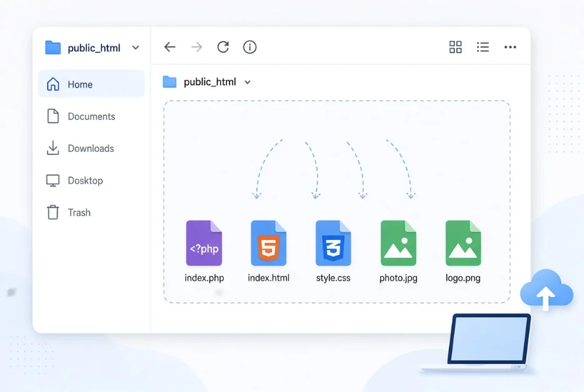Viewport: 584px width, 392px height.
Task: Open the Documents sidebar item
Action: (91, 116)
